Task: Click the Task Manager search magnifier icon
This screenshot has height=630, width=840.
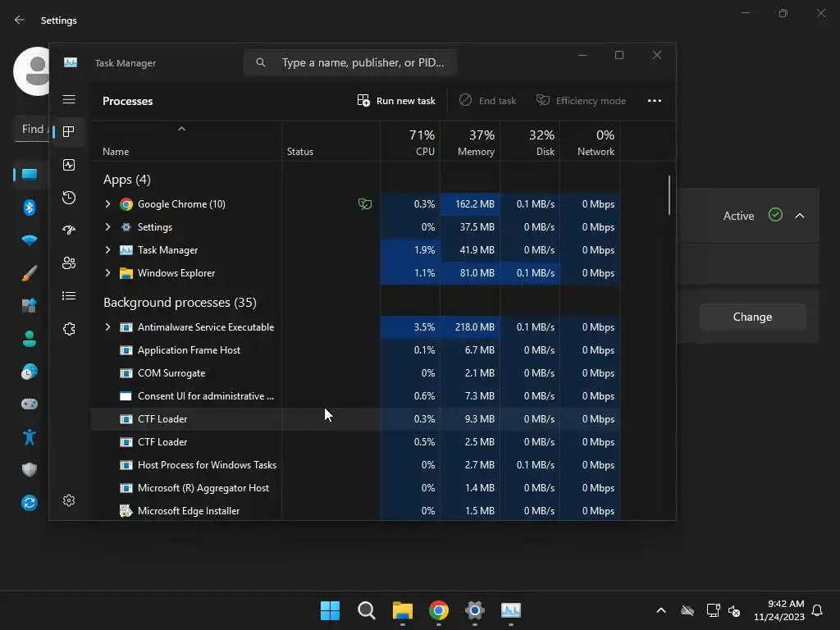Action: pos(260,62)
